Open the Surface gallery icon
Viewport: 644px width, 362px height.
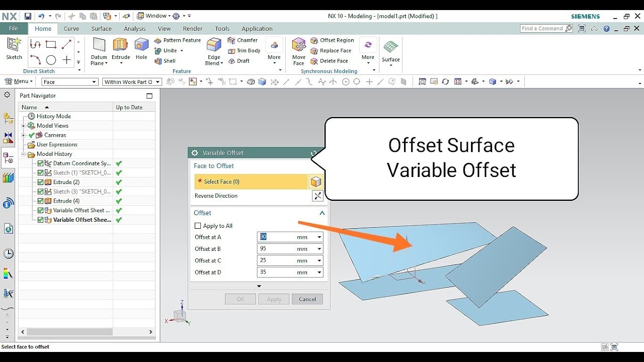[x=391, y=47]
